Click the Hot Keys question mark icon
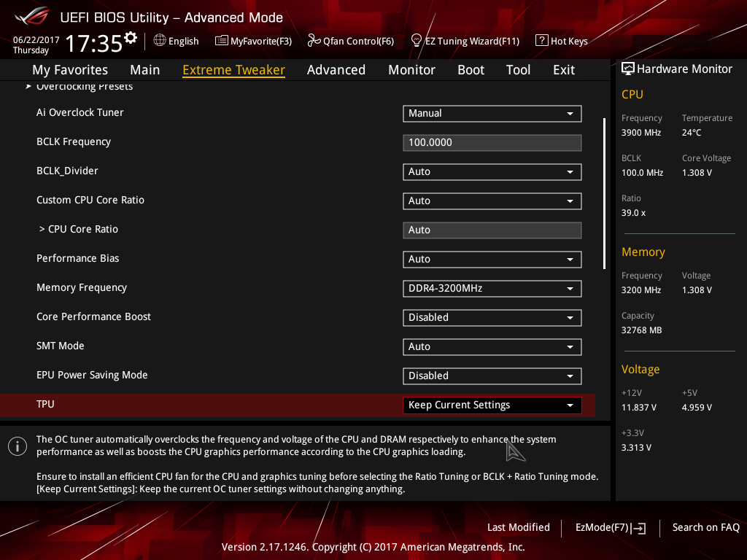Viewport: 747px width, 560px height. 542,41
